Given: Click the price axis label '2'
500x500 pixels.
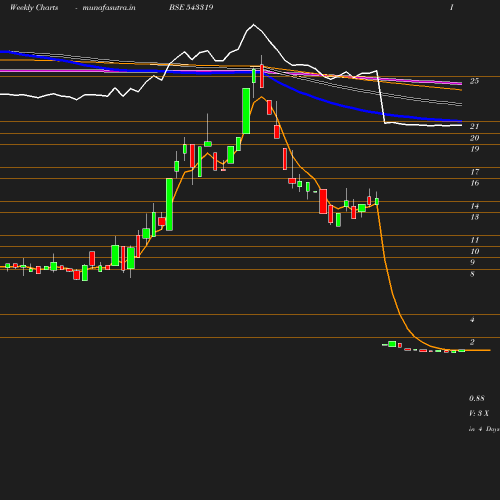Looking at the screenshot, I should click(472, 342).
